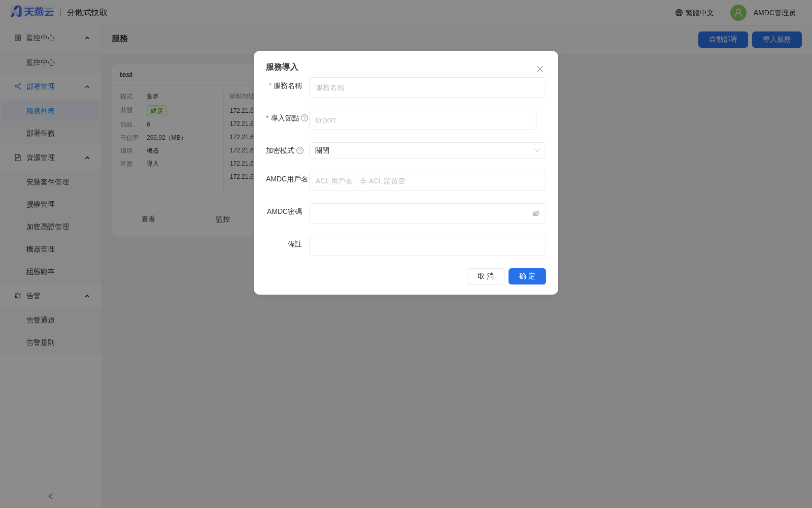
Task: Focus the AMDC密碼 input field
Action: [x=427, y=213]
